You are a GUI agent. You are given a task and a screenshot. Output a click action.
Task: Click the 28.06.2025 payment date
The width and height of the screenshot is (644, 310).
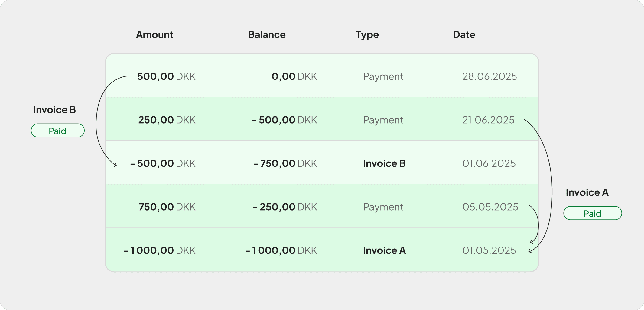coord(489,76)
